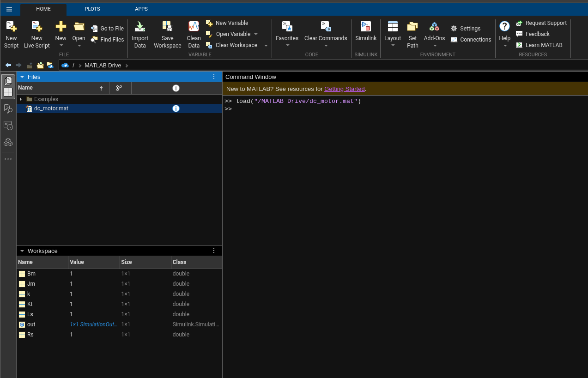Collapse the Workspace panel
588x378 pixels.
(22, 251)
